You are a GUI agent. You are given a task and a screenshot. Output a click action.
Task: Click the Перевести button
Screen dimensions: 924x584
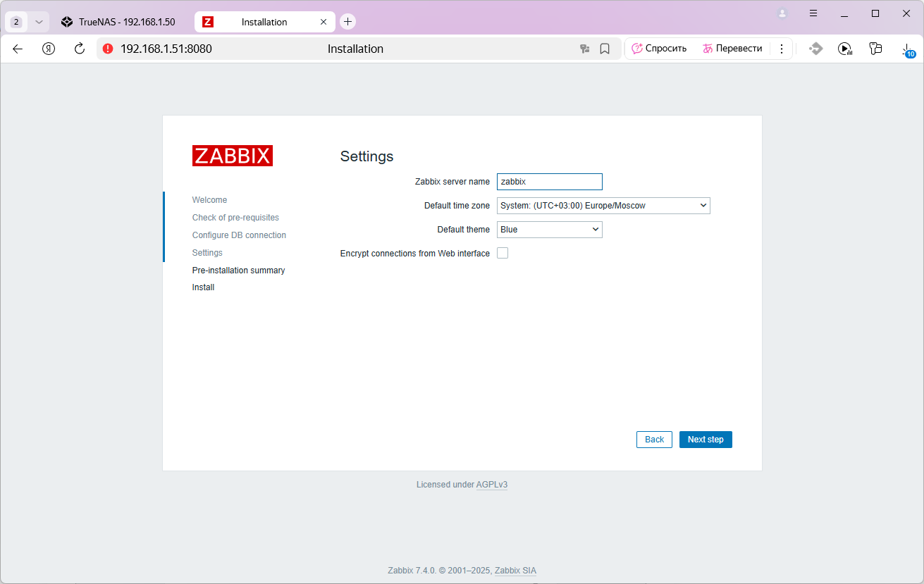[x=732, y=49]
